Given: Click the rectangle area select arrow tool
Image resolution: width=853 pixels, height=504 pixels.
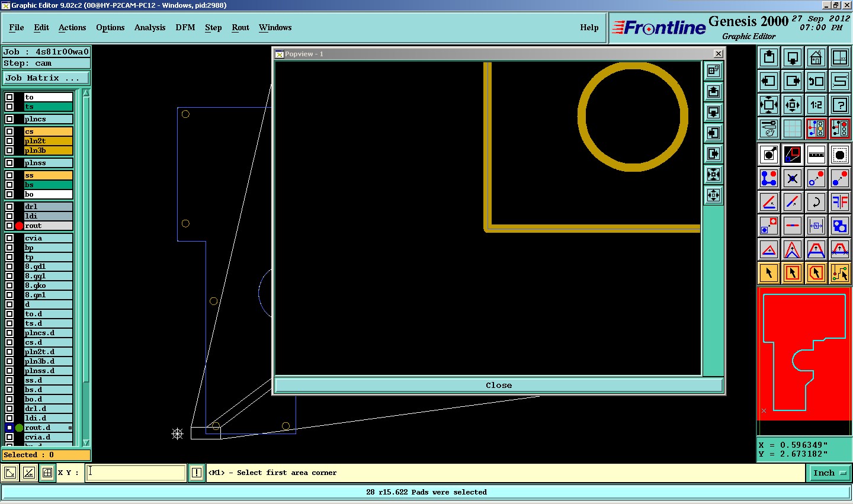Looking at the screenshot, I should [x=793, y=273].
